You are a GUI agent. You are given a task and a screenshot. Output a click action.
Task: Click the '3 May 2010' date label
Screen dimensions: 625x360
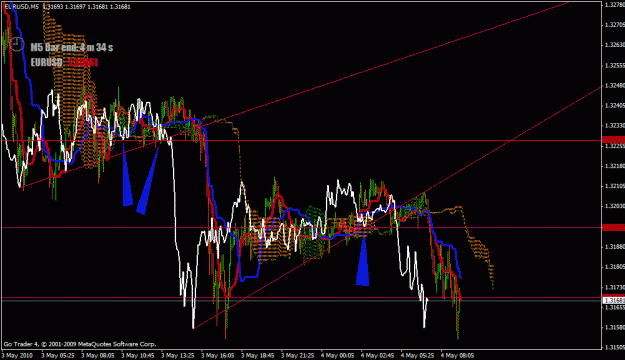click(x=18, y=355)
